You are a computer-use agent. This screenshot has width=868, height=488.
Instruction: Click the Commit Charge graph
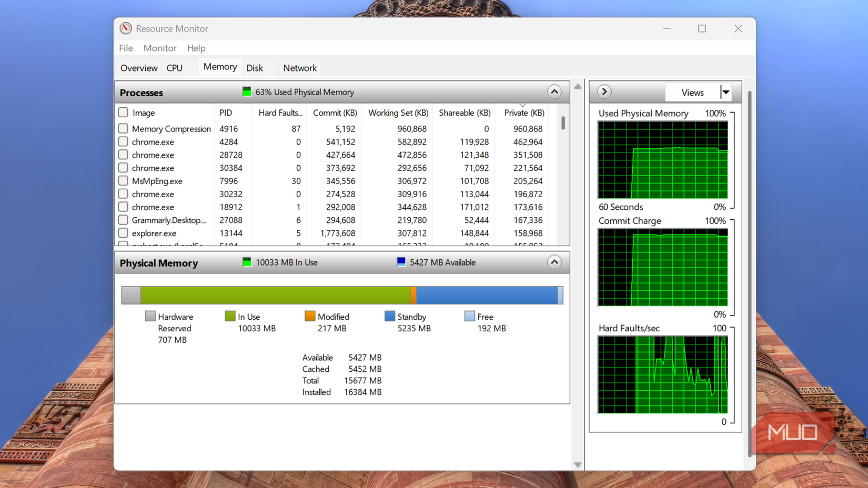663,267
